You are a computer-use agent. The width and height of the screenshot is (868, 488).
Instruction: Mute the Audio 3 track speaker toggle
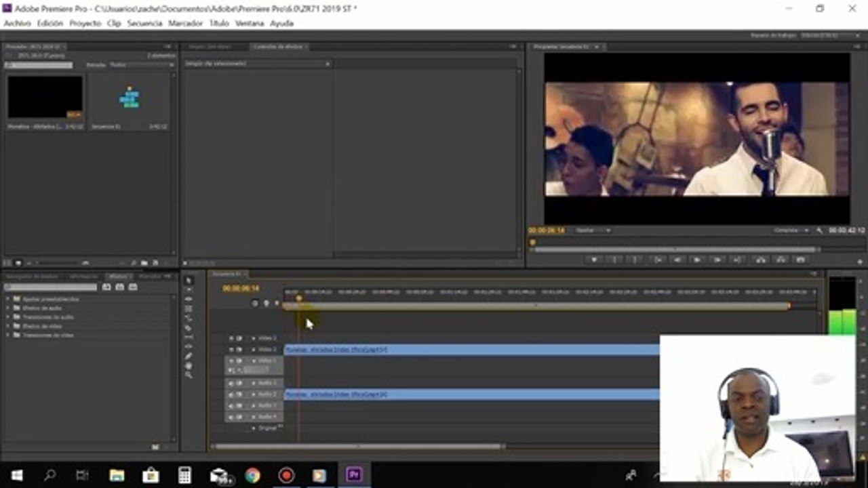tap(231, 405)
